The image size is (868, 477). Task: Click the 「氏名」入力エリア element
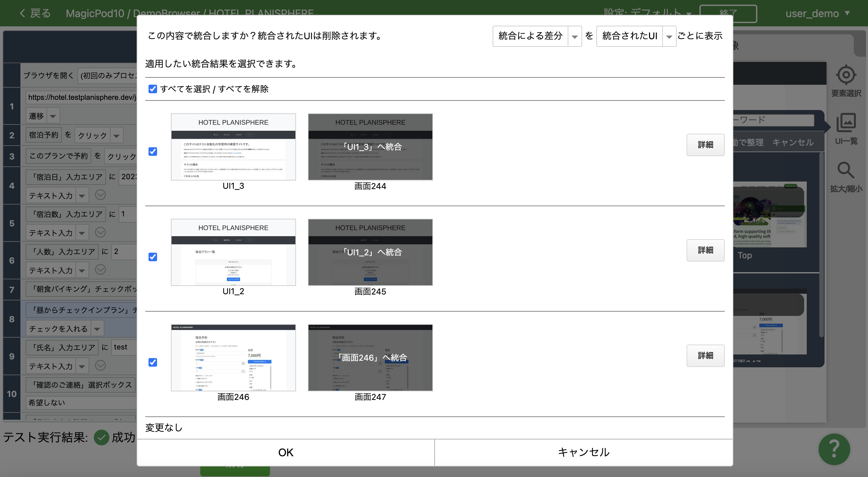pyautogui.click(x=62, y=348)
